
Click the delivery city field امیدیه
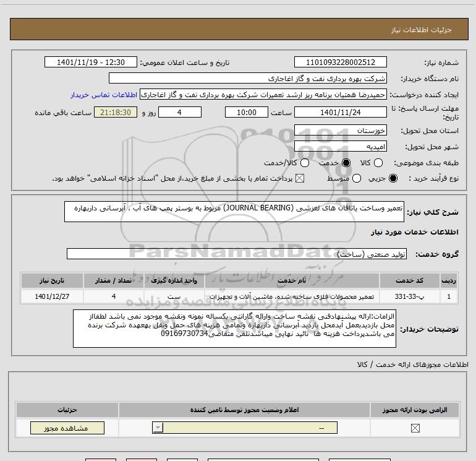tap(340, 147)
